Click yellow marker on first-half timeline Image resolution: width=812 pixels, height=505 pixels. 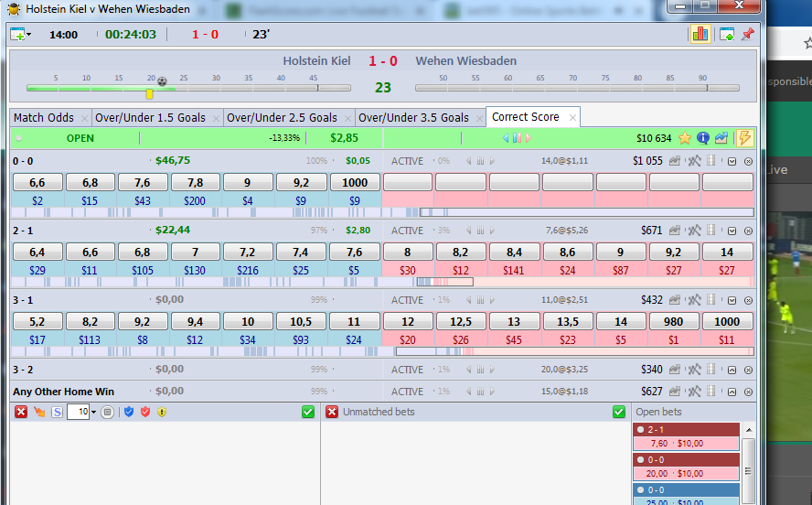coord(149,93)
